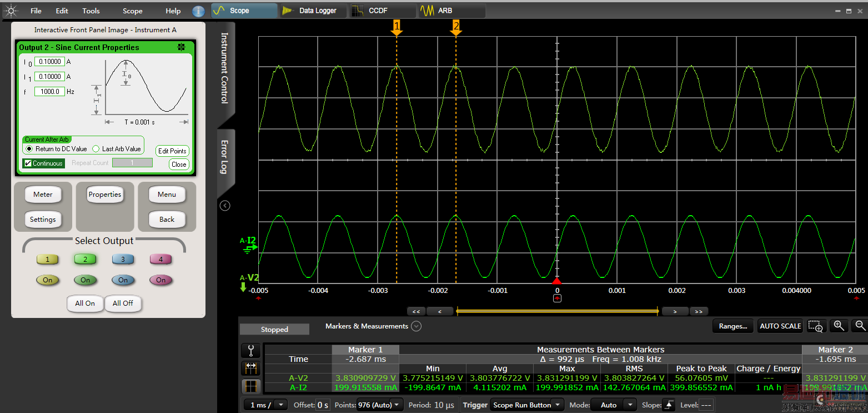
Task: Toggle the Continuous checkbox
Action: (x=29, y=163)
